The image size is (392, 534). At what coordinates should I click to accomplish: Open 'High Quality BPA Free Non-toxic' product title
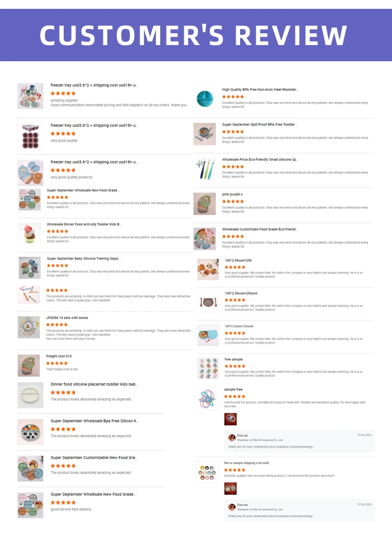click(x=260, y=90)
